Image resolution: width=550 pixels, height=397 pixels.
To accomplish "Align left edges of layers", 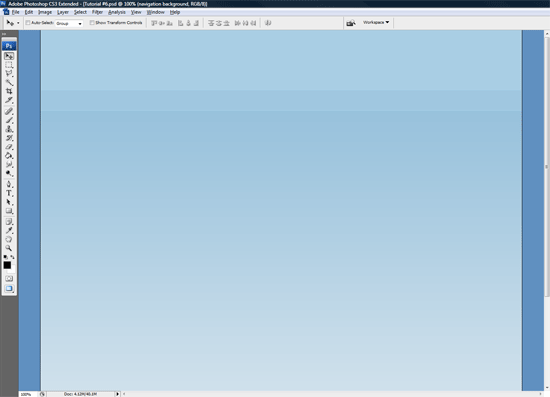I will 181,23.
